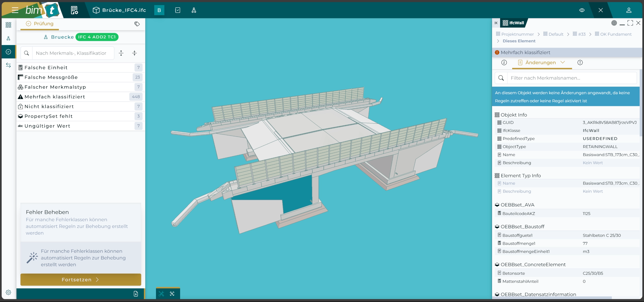
Task: Click the building calculator icon in header
Action: click(74, 10)
